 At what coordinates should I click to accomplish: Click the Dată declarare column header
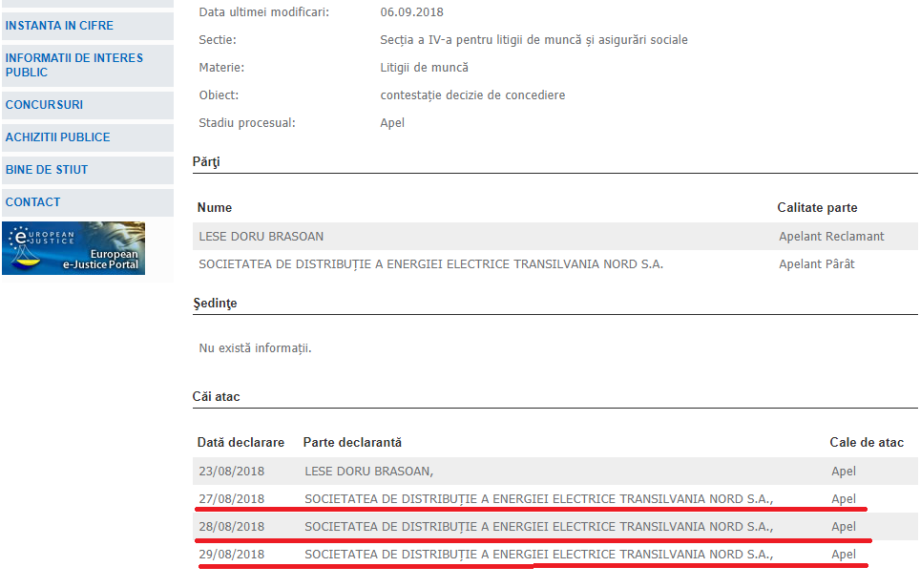click(x=240, y=443)
